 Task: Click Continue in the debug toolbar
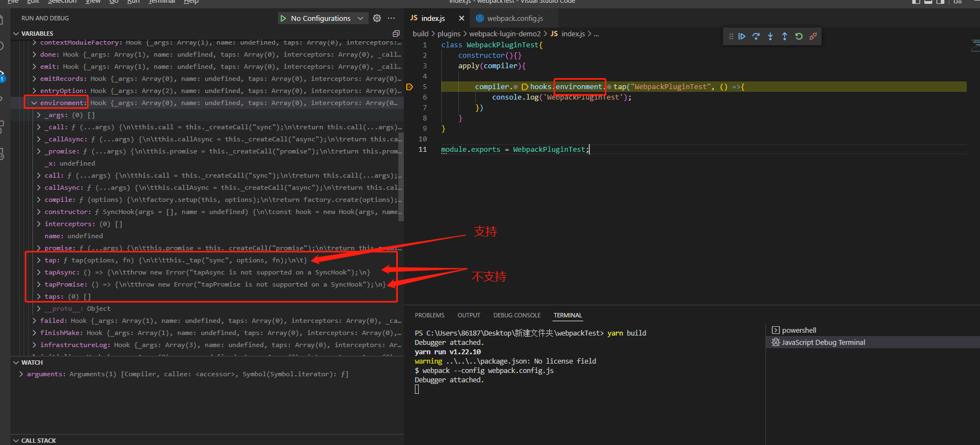tap(742, 36)
